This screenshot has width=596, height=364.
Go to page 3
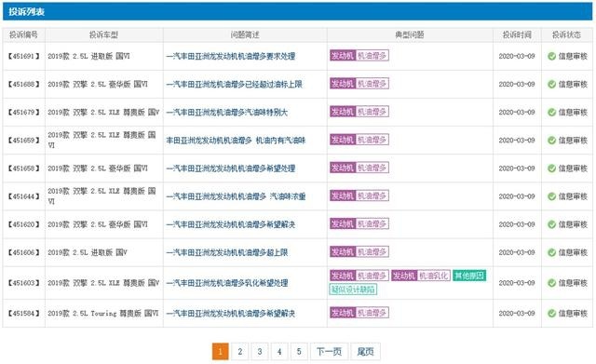260,352
